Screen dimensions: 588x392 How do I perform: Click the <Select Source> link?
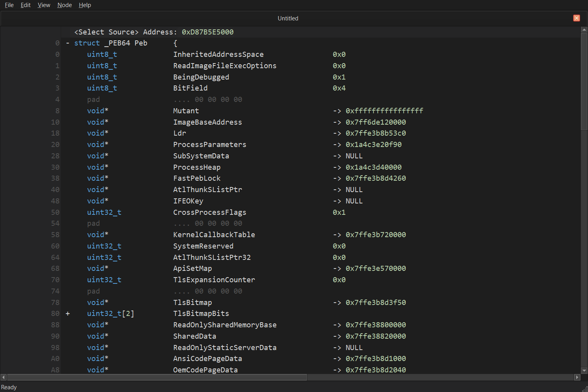[x=106, y=32]
